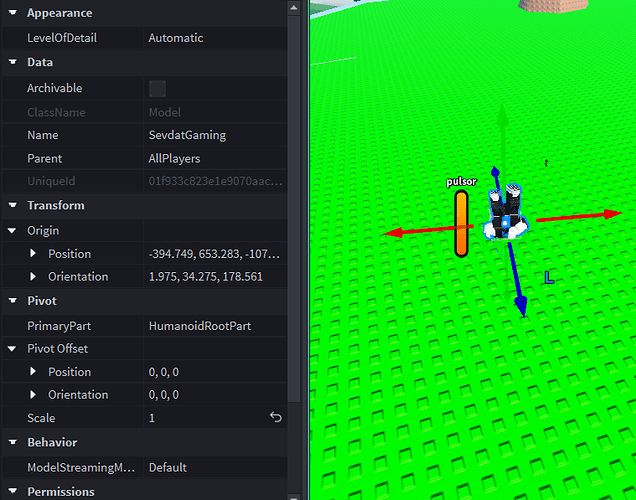Edit the Origin Position value
The width and height of the screenshot is (636, 500).
(x=215, y=254)
